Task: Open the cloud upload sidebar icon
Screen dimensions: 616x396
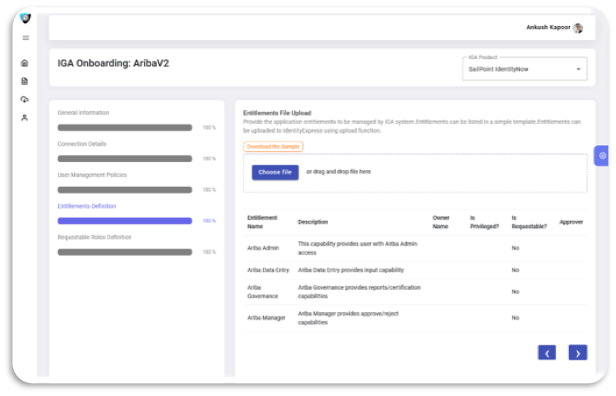Action: pyautogui.click(x=25, y=99)
